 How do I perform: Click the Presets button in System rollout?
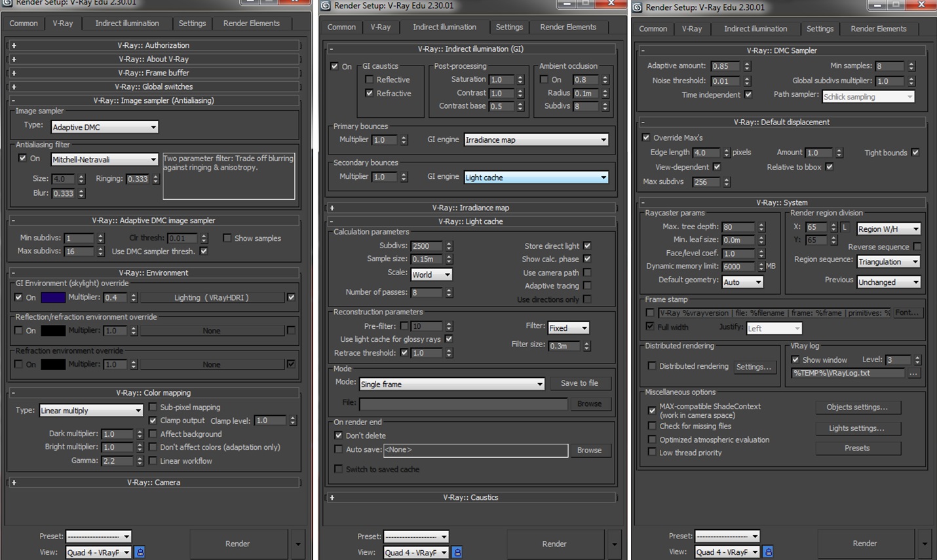(857, 448)
